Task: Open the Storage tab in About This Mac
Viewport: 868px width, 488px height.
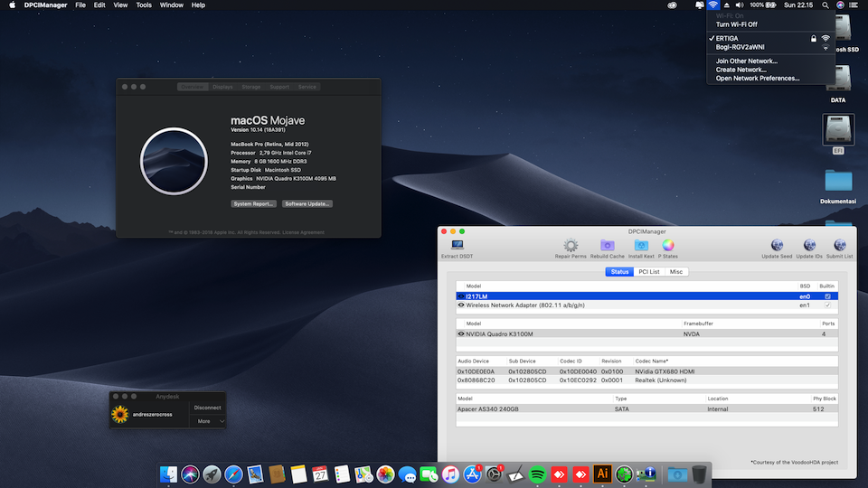Action: pyautogui.click(x=250, y=87)
